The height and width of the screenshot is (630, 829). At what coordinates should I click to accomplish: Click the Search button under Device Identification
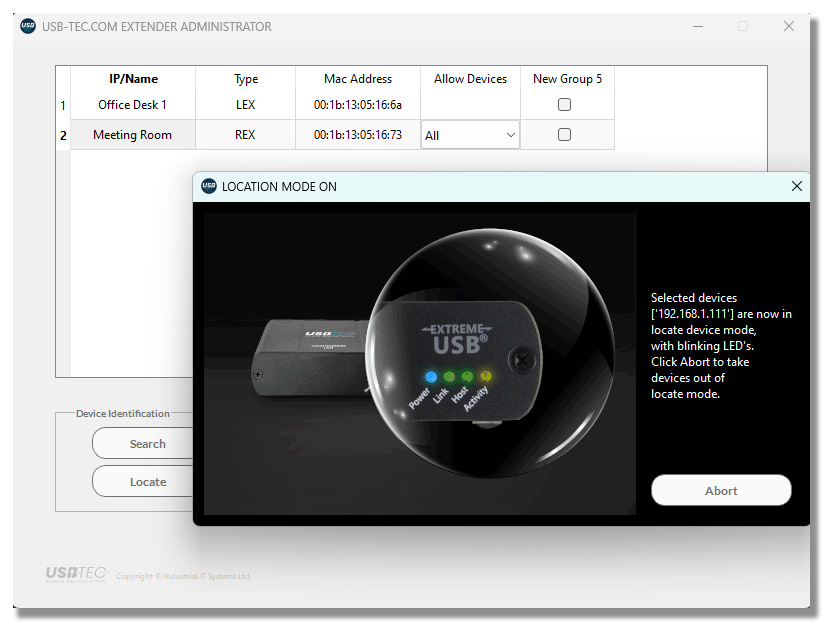[x=143, y=443]
